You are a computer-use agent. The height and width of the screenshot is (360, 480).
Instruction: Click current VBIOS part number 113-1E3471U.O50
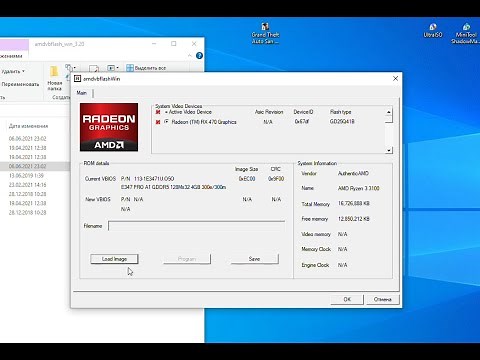[x=154, y=179]
